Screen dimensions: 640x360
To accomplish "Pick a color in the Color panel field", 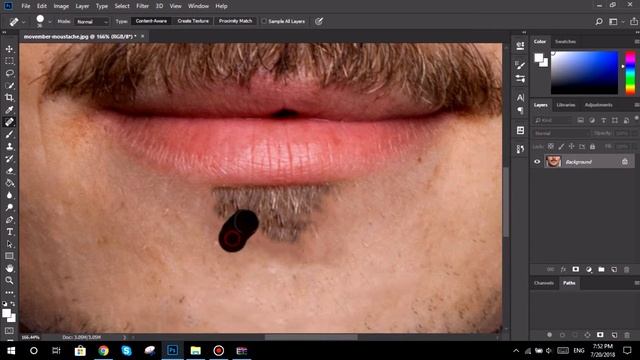I will coord(584,73).
